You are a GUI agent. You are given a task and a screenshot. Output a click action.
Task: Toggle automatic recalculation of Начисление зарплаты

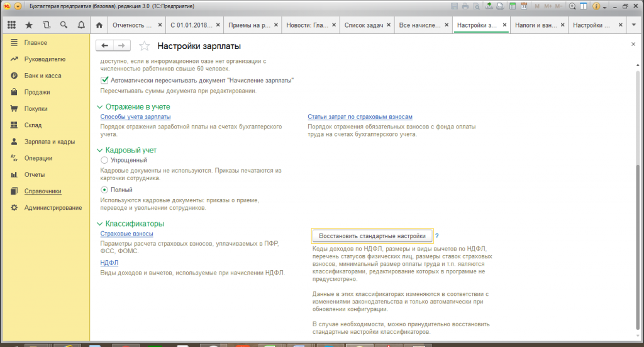coord(105,80)
